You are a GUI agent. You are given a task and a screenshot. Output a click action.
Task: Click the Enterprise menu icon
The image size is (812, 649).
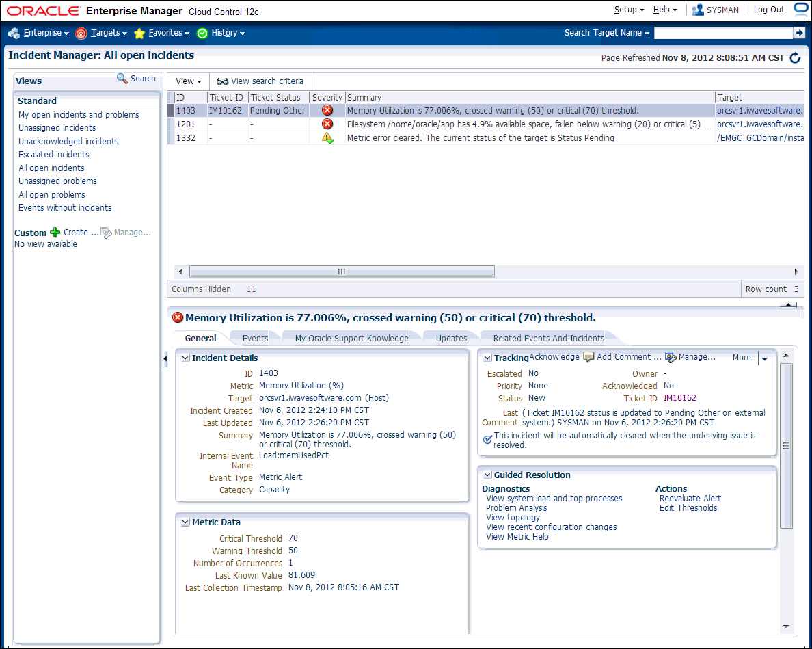(14, 33)
